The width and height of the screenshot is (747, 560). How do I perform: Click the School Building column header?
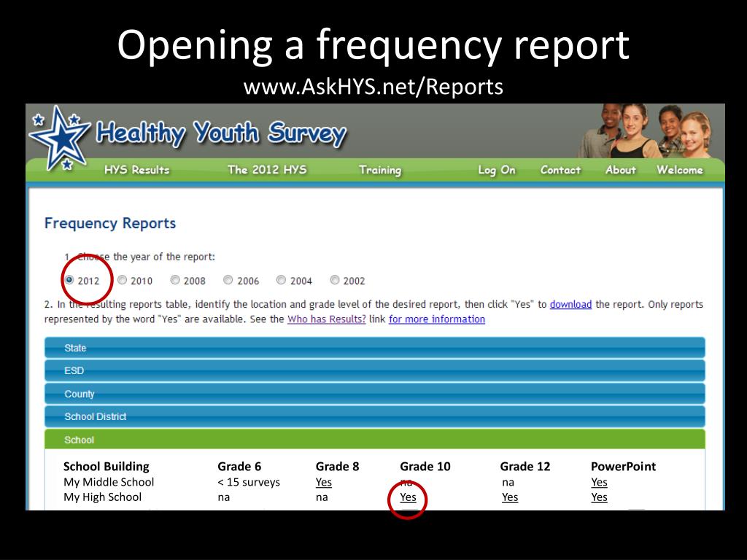(x=107, y=467)
